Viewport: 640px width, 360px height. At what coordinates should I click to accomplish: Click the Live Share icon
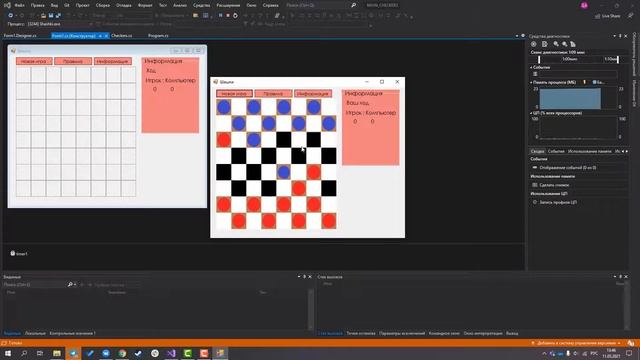[607, 16]
